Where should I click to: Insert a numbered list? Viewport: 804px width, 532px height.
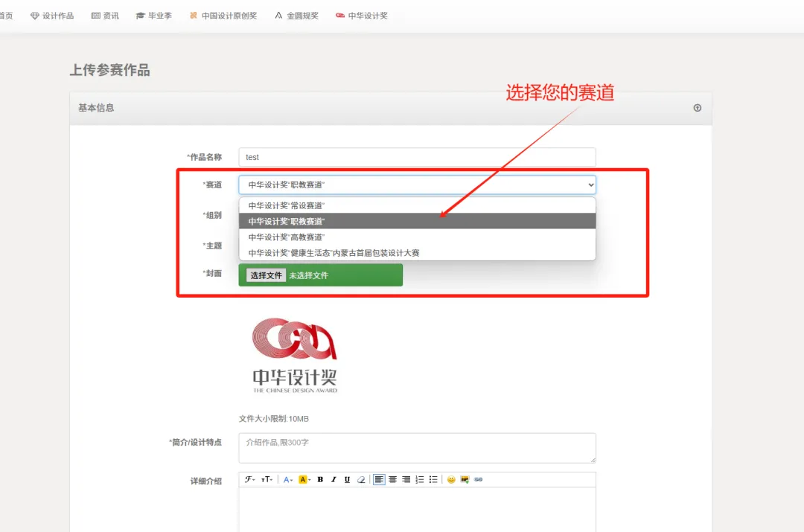420,479
